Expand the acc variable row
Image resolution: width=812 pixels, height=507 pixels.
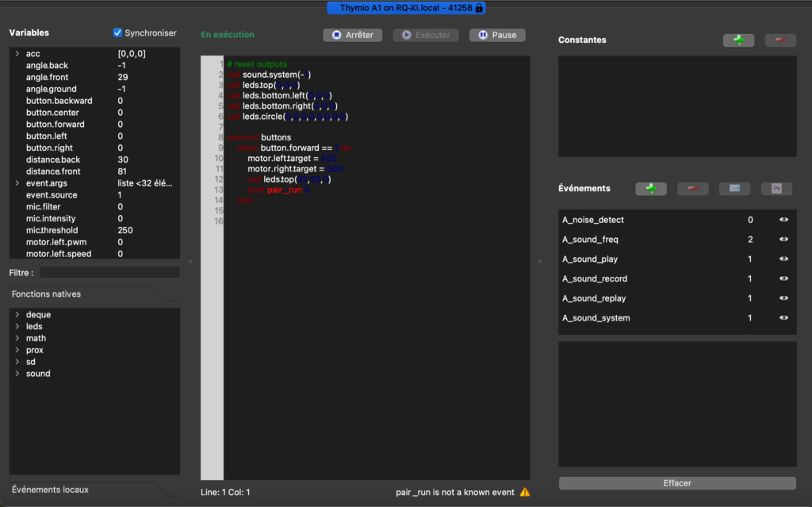pos(17,54)
